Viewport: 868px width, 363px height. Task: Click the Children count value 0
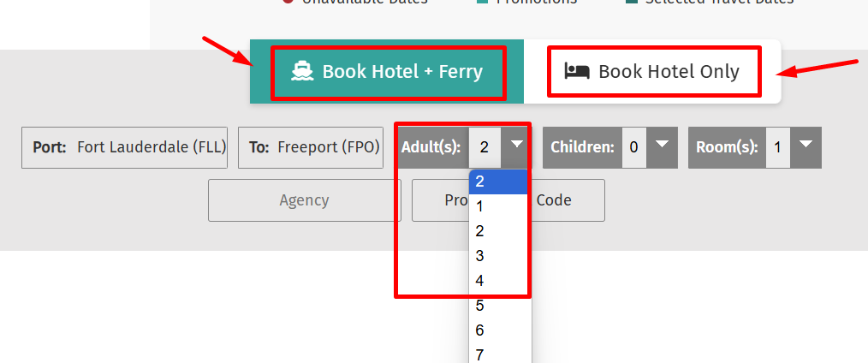pyautogui.click(x=634, y=147)
